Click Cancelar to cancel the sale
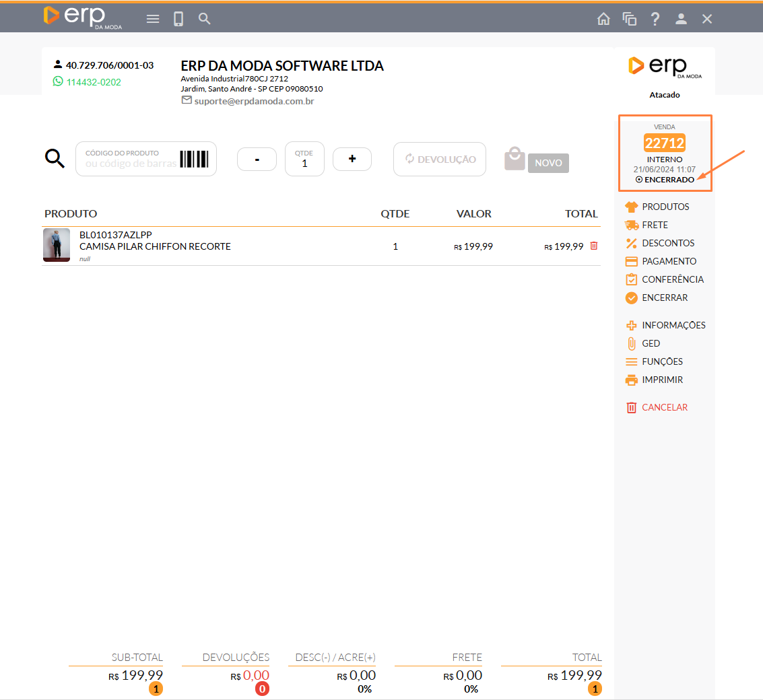The height and width of the screenshot is (700, 763). [664, 407]
